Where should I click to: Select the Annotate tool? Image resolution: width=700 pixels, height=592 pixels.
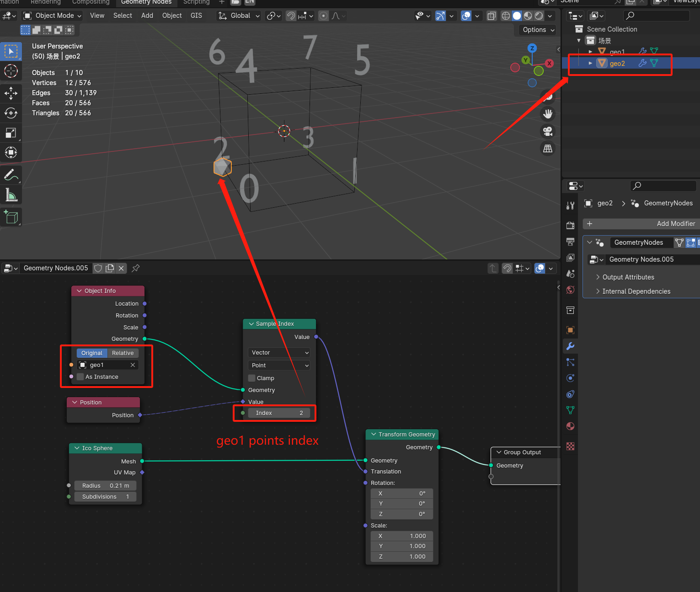point(11,174)
